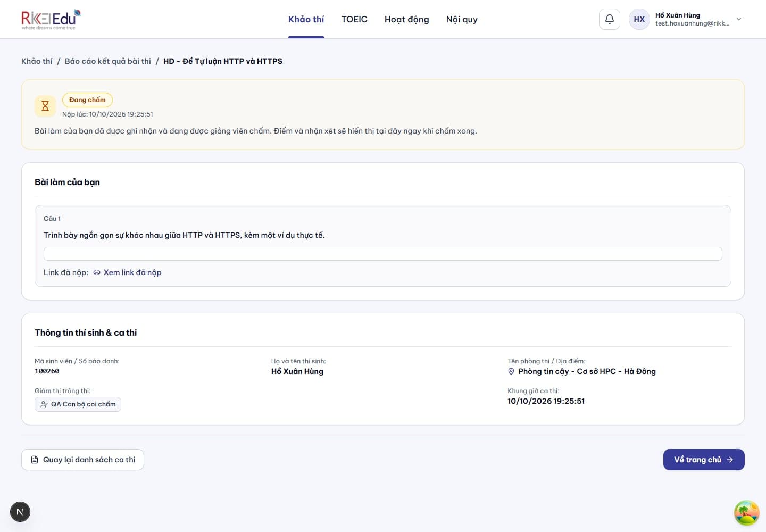Click the RikkeiEdu logo
This screenshot has width=766, height=532.
point(51,20)
